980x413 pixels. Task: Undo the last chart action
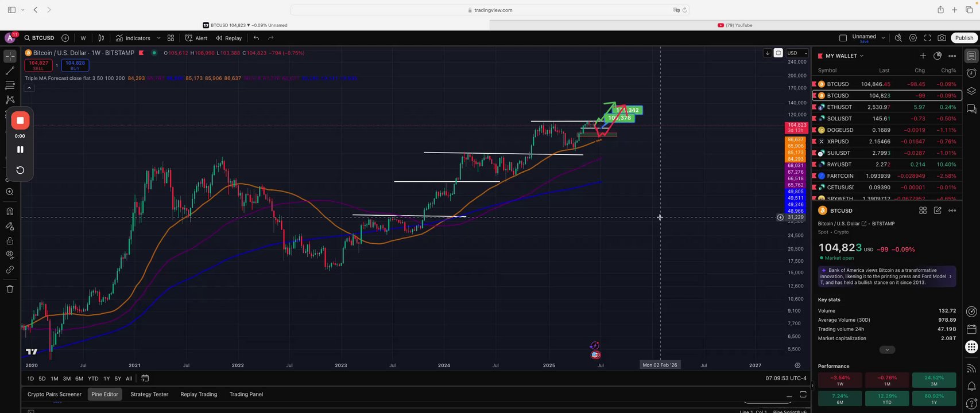(256, 38)
